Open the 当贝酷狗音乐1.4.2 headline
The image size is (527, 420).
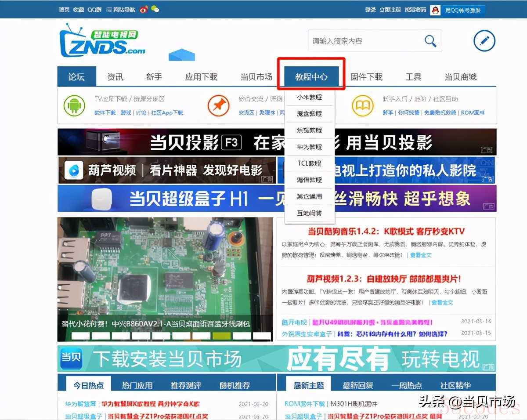[x=386, y=232]
